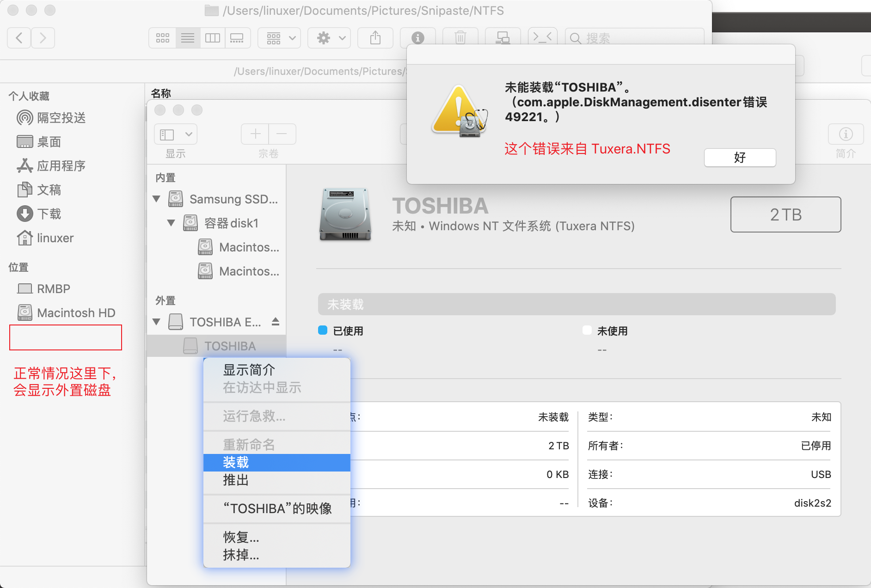Click the 好 button in error dialog
This screenshot has width=871, height=588.
coord(739,158)
